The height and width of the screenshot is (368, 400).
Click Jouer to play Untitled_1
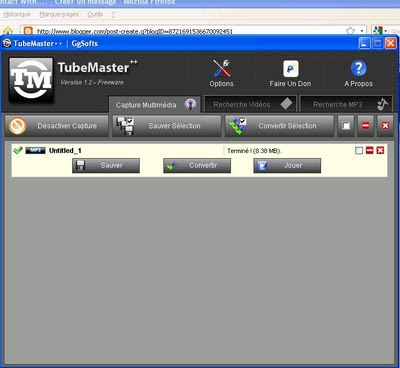(287, 165)
